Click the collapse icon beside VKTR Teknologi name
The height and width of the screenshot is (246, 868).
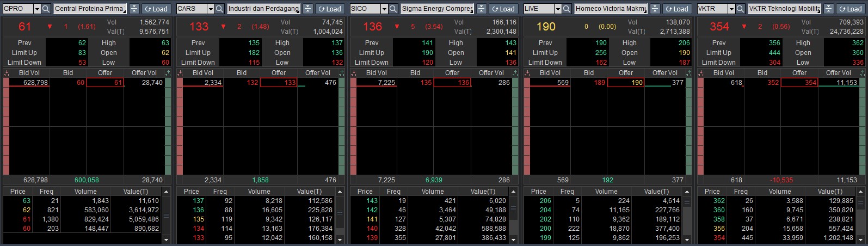tap(829, 9)
